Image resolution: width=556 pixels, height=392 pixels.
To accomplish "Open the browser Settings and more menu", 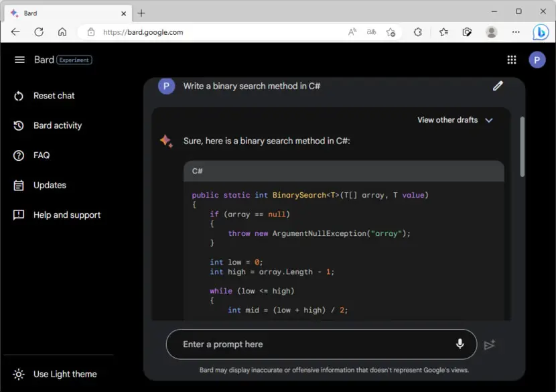I will 516,32.
